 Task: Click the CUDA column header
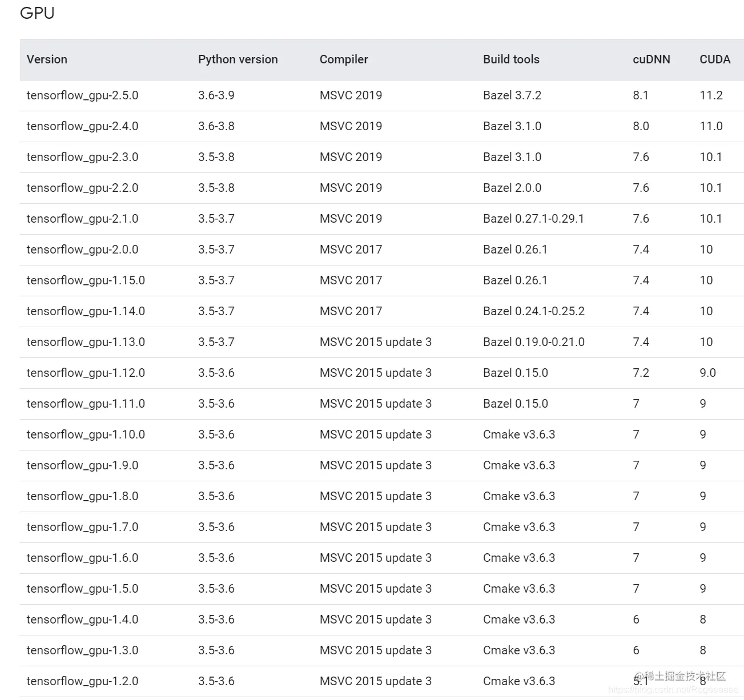click(715, 59)
